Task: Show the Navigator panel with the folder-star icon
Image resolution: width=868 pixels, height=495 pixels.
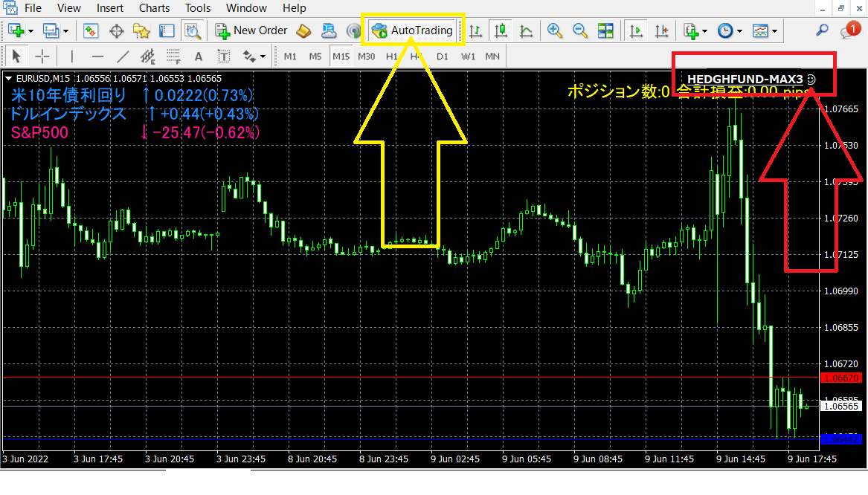Action: tap(142, 31)
